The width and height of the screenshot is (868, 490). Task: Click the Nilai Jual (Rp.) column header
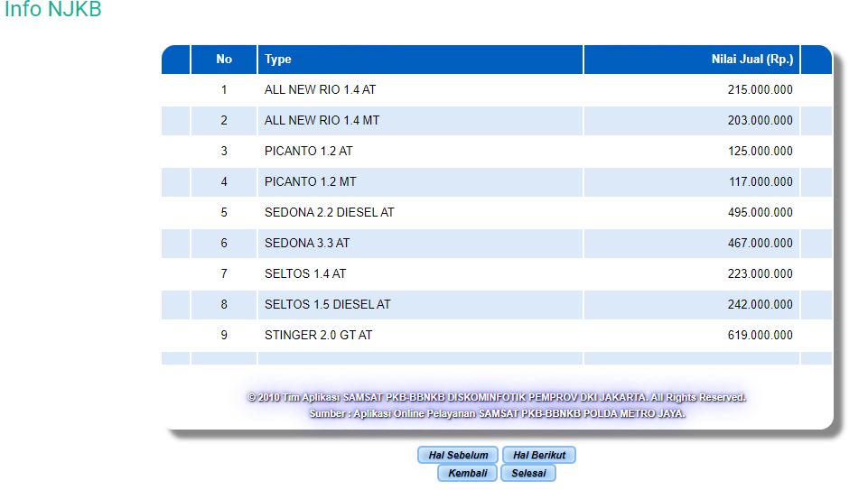click(x=691, y=60)
